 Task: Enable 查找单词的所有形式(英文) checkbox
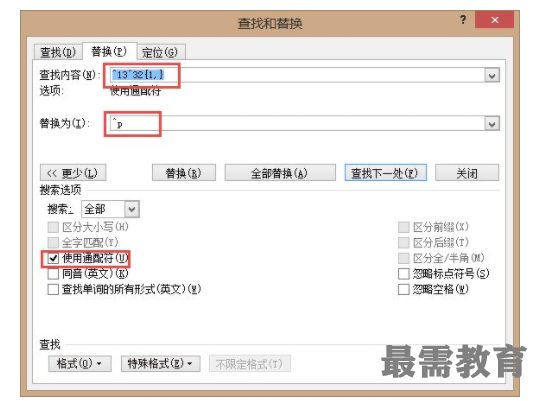click(53, 290)
